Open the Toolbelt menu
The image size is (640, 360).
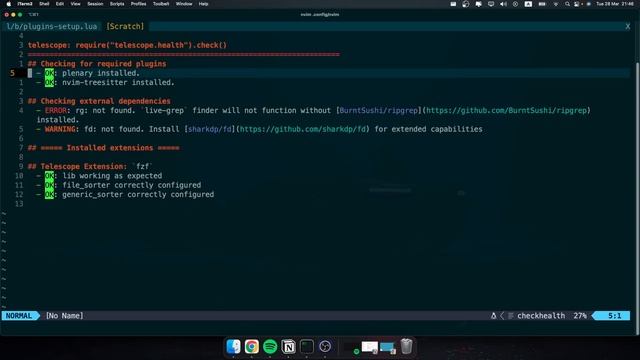[161, 4]
